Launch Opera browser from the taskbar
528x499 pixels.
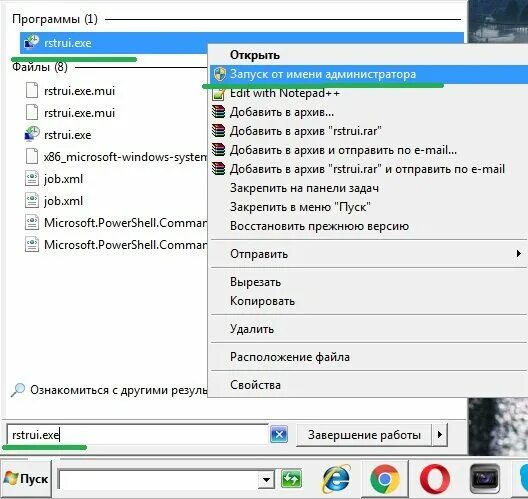coord(435,479)
